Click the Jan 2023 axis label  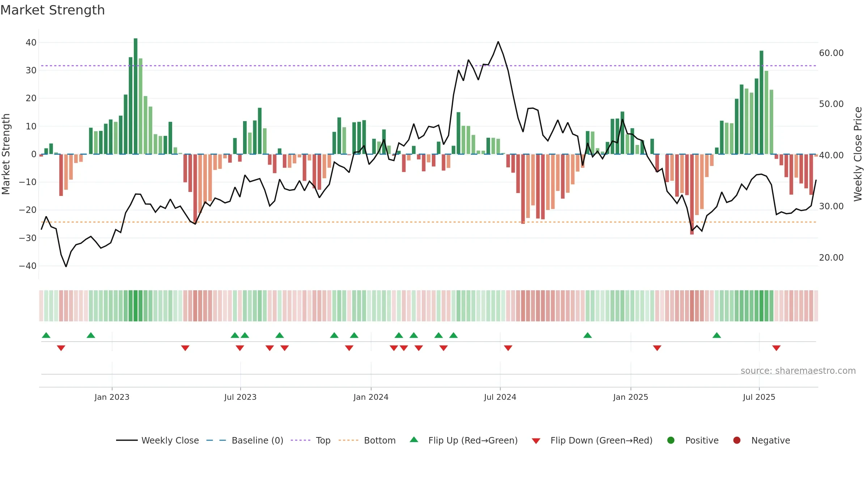coord(112,397)
